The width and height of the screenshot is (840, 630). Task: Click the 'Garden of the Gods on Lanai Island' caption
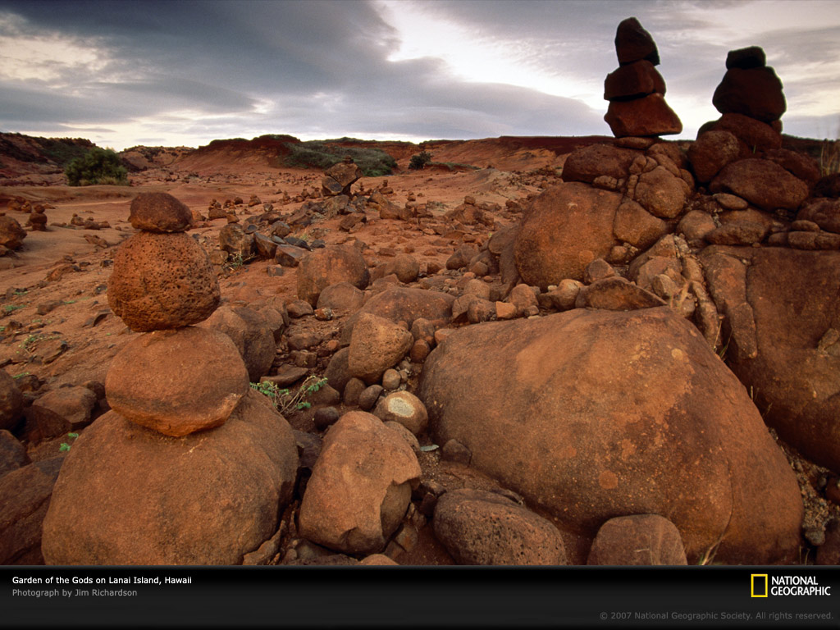click(102, 580)
